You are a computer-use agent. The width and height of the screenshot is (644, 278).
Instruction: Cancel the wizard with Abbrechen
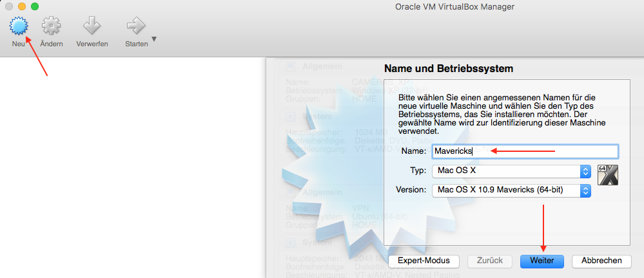point(601,261)
